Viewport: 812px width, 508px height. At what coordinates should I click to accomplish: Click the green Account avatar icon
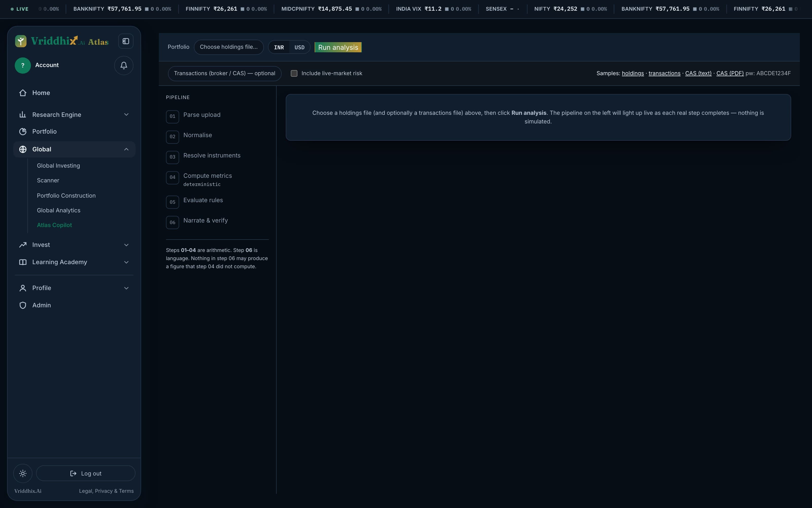coord(23,66)
